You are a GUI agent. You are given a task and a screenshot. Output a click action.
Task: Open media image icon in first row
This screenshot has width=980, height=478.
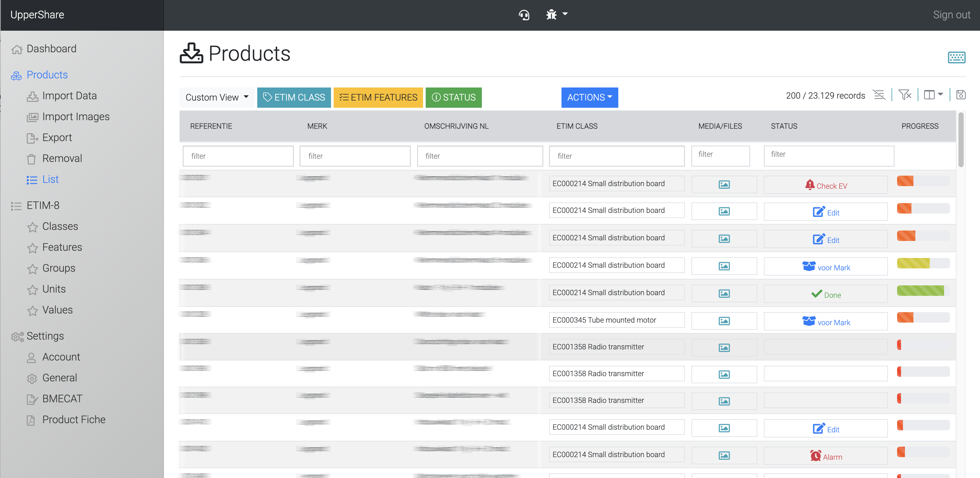[x=724, y=184]
